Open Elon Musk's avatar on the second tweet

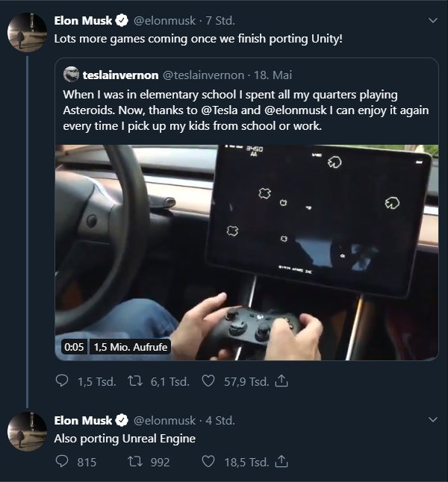click(x=27, y=431)
